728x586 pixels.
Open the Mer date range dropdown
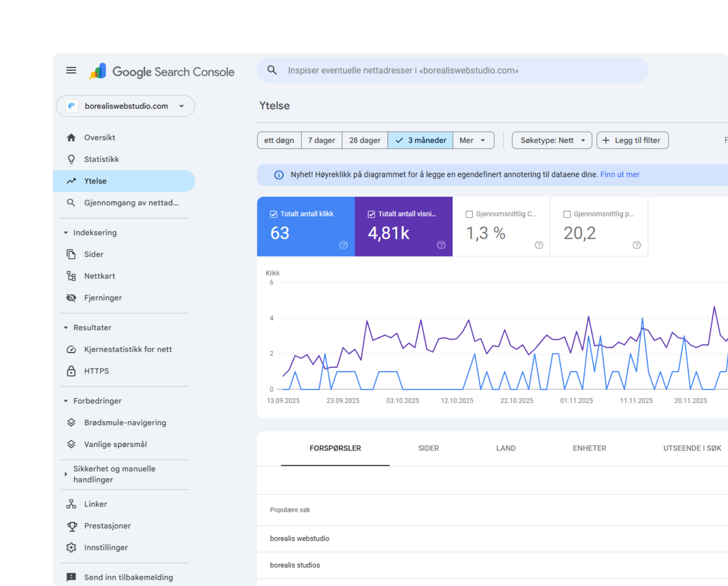(473, 140)
